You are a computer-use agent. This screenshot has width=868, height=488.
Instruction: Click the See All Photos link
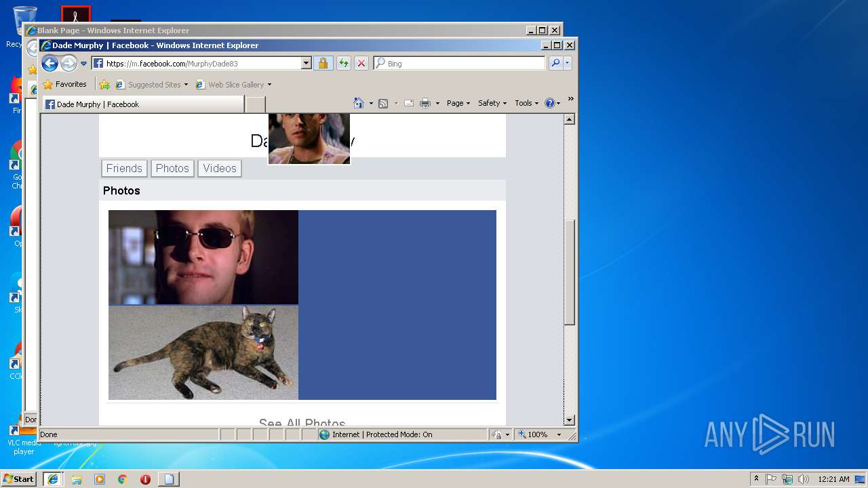click(x=302, y=422)
